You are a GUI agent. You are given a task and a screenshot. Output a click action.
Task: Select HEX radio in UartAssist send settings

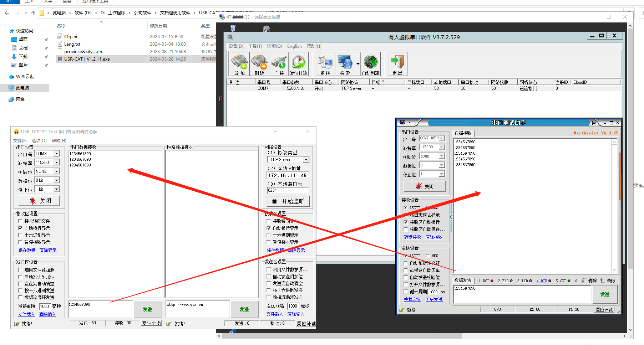tap(428, 256)
